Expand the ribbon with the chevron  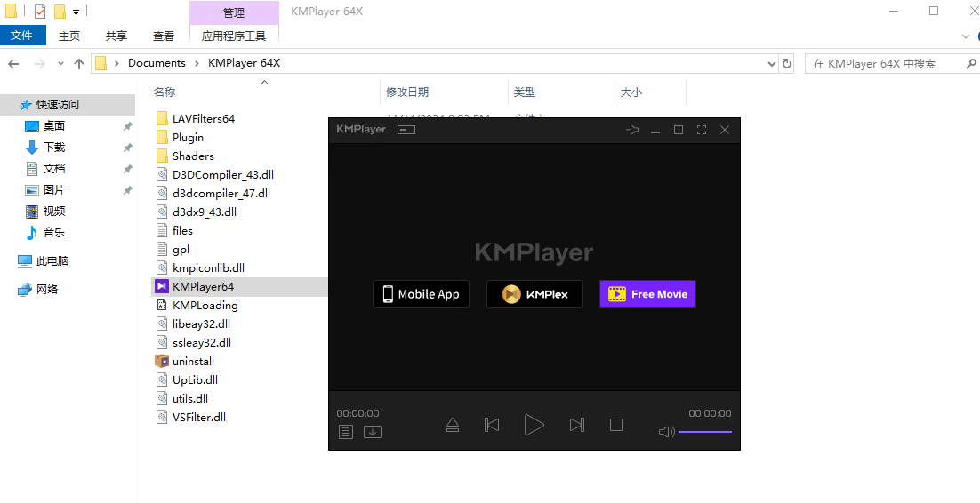(x=966, y=36)
